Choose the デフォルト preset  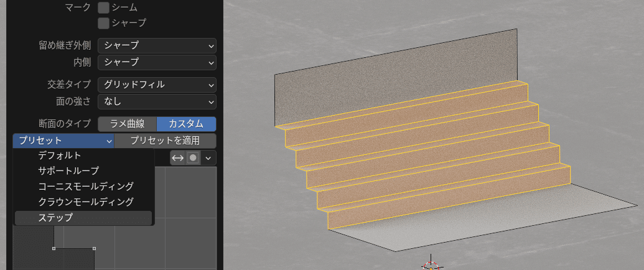(83, 156)
